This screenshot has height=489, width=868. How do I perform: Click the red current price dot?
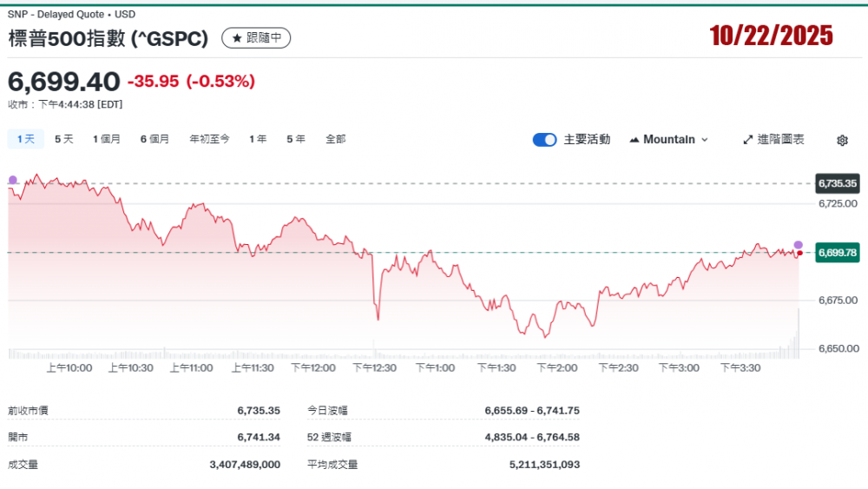pyautogui.click(x=799, y=253)
